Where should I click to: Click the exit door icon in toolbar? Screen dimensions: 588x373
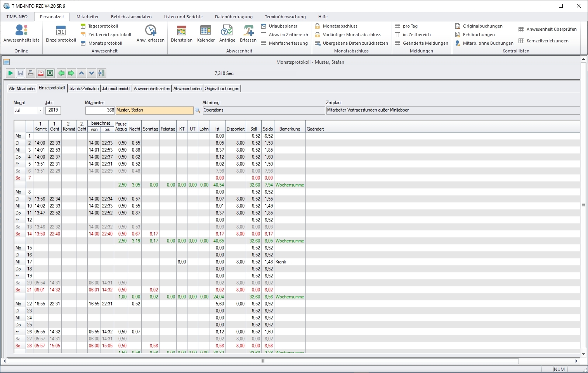101,73
